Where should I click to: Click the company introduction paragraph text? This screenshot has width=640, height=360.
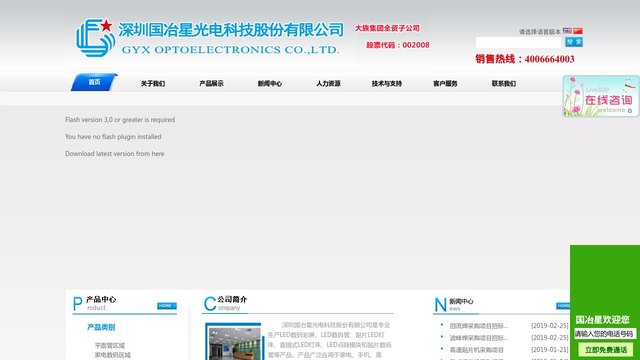click(x=329, y=340)
